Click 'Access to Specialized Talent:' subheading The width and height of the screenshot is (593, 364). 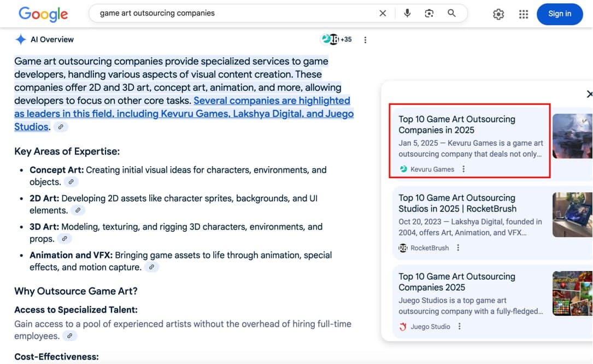[x=76, y=309]
